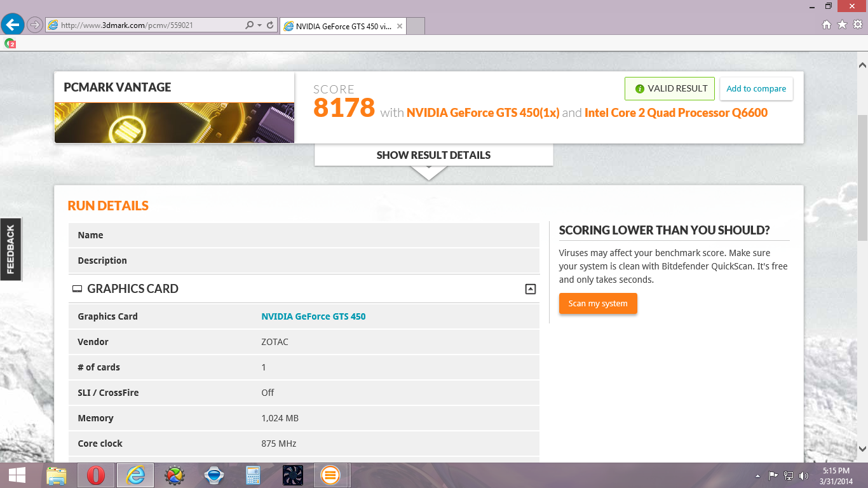
Task: Click the Scan my system button
Action: (598, 304)
